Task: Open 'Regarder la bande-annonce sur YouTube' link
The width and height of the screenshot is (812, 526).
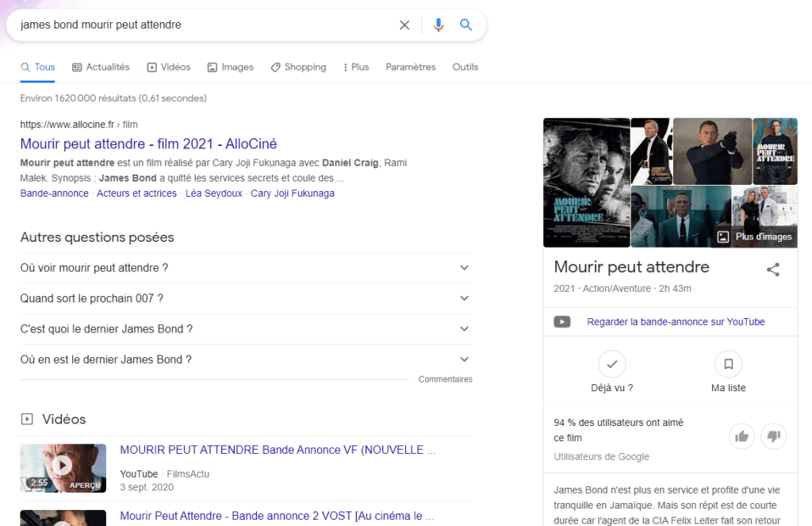Action: click(x=676, y=322)
